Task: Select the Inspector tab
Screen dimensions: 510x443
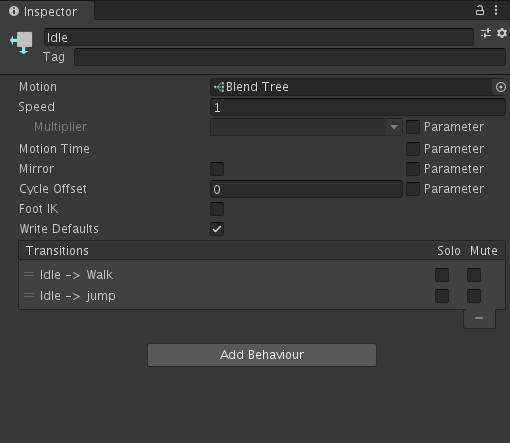Action: click(x=47, y=11)
